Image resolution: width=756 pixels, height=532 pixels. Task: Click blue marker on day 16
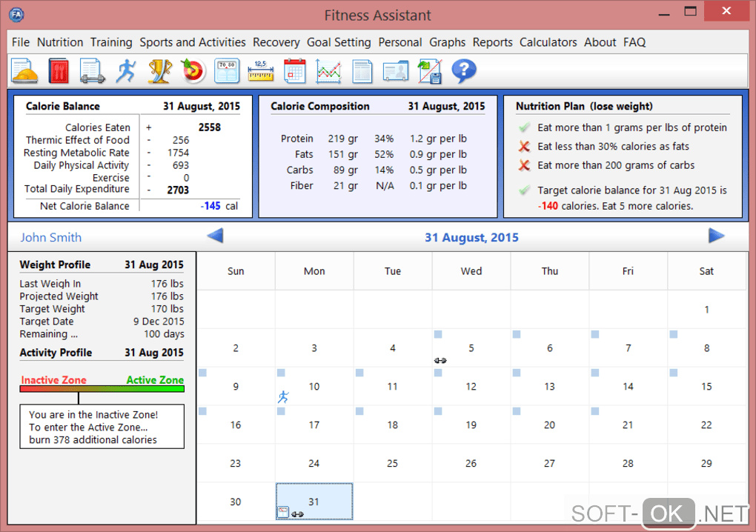pyautogui.click(x=202, y=411)
